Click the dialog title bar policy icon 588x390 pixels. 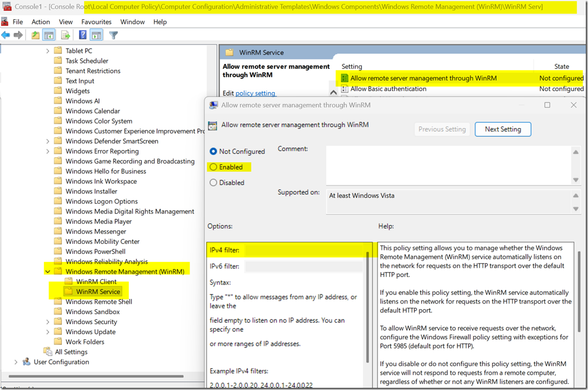click(214, 105)
